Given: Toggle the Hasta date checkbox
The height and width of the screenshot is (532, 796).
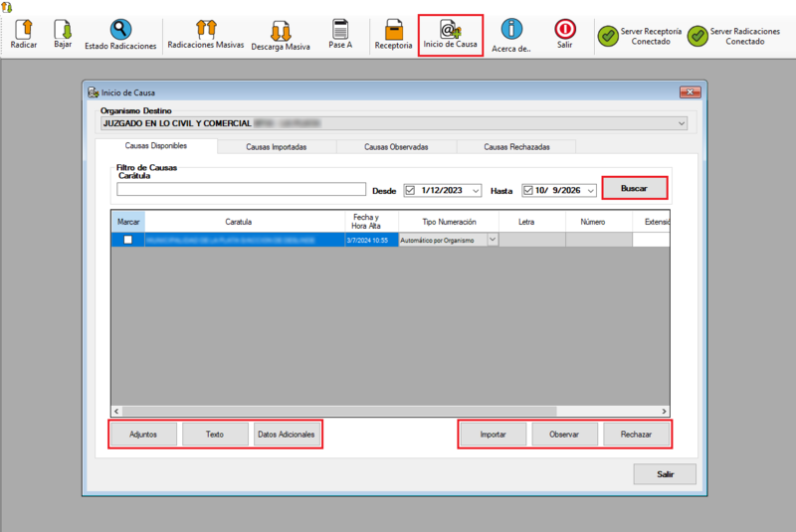Looking at the screenshot, I should tap(528, 190).
